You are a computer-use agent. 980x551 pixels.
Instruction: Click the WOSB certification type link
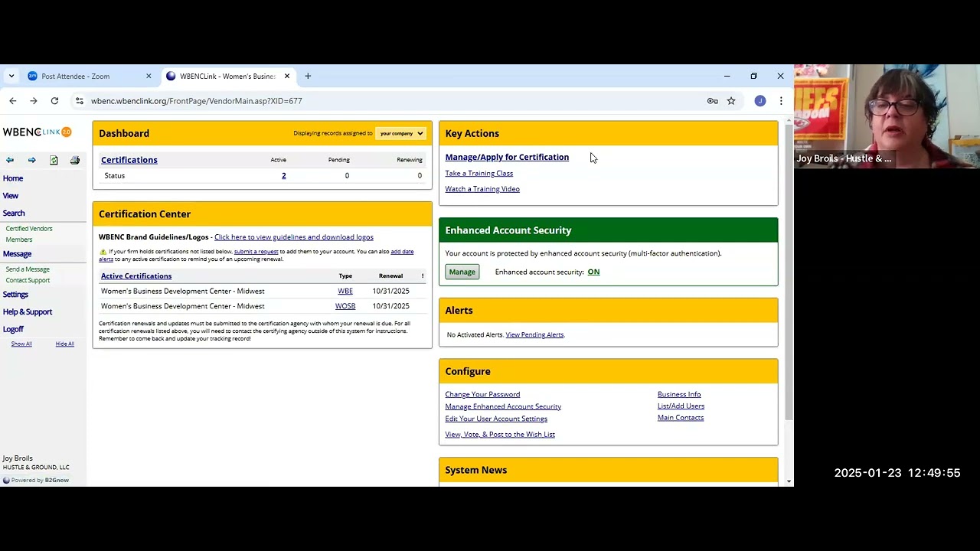[345, 306]
